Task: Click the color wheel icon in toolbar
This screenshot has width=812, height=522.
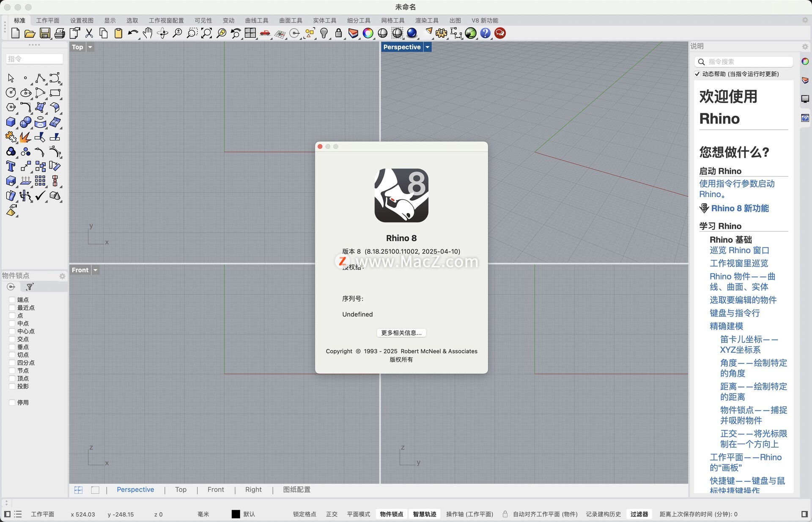Action: point(368,33)
